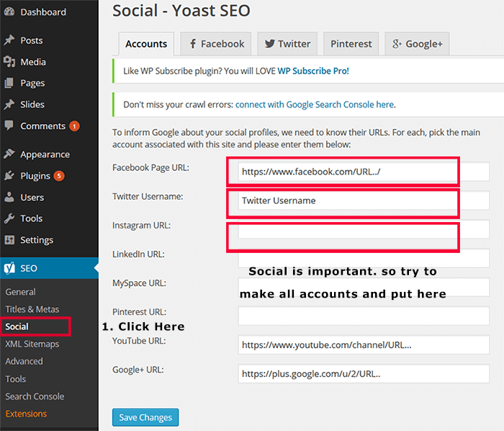Switch to the Google+ tab
This screenshot has height=431, width=504.
[417, 44]
